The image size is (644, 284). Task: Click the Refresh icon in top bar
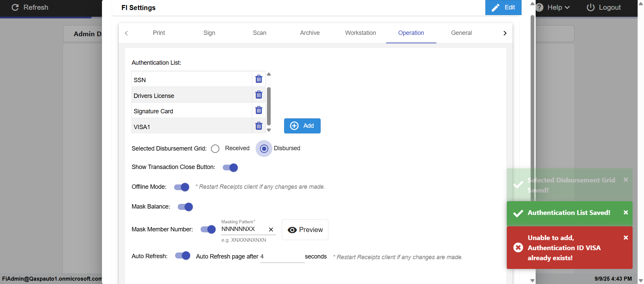coord(15,7)
